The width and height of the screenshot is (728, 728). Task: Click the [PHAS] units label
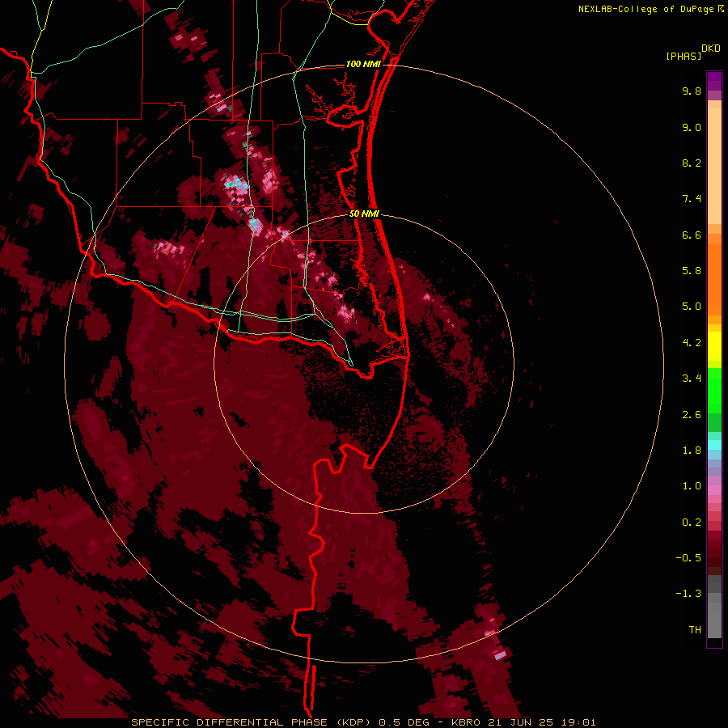pos(684,56)
